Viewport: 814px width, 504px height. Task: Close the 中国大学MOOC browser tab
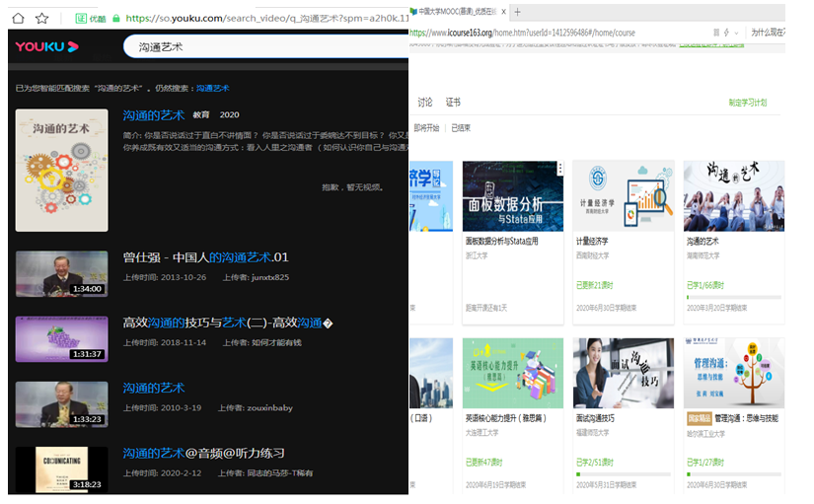[x=503, y=12]
